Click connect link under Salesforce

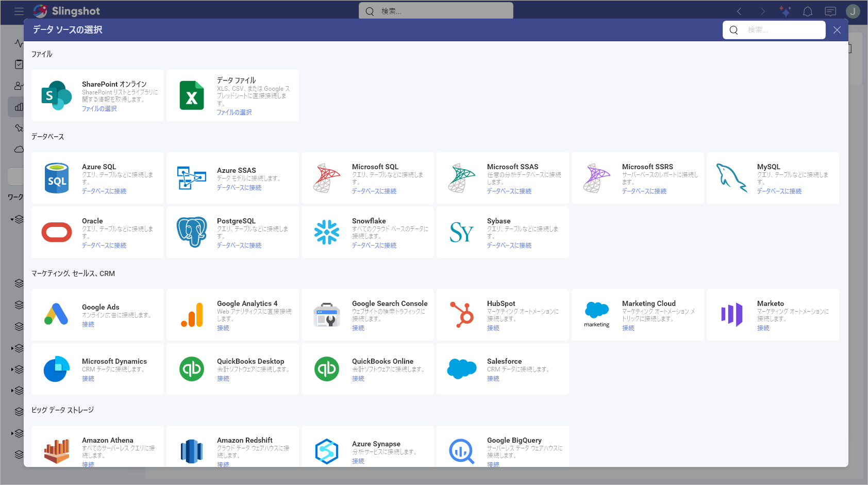tap(493, 379)
